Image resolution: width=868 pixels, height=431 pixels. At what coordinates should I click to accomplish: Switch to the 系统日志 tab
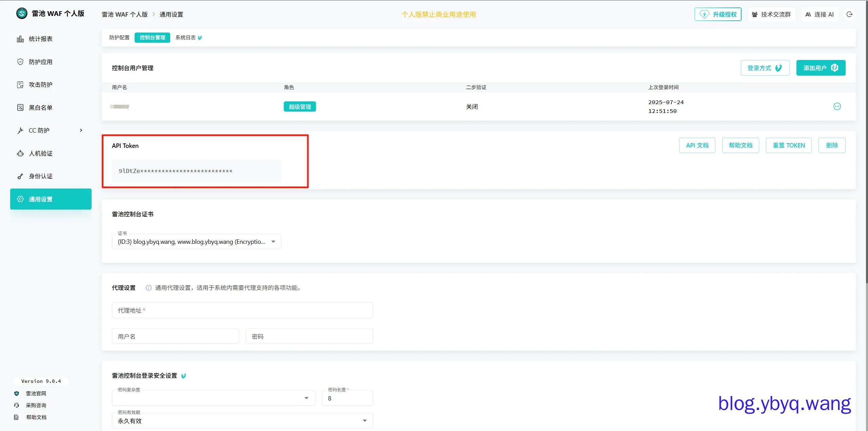(189, 38)
